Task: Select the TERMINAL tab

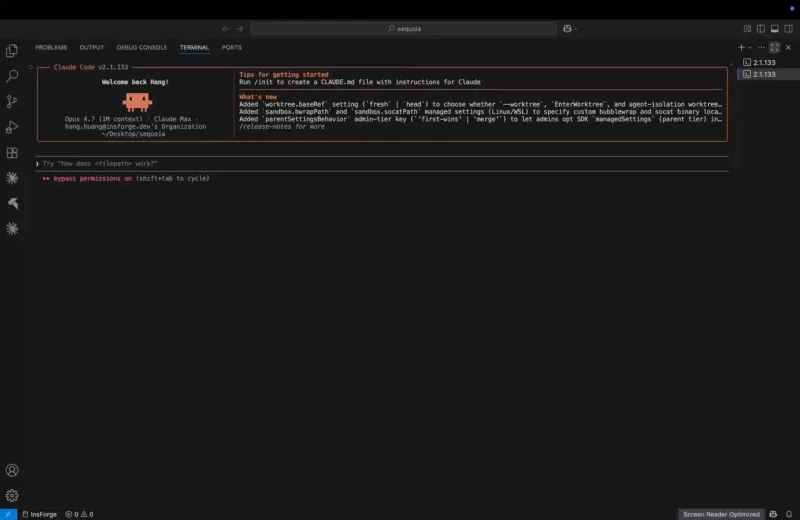Action: (x=194, y=47)
